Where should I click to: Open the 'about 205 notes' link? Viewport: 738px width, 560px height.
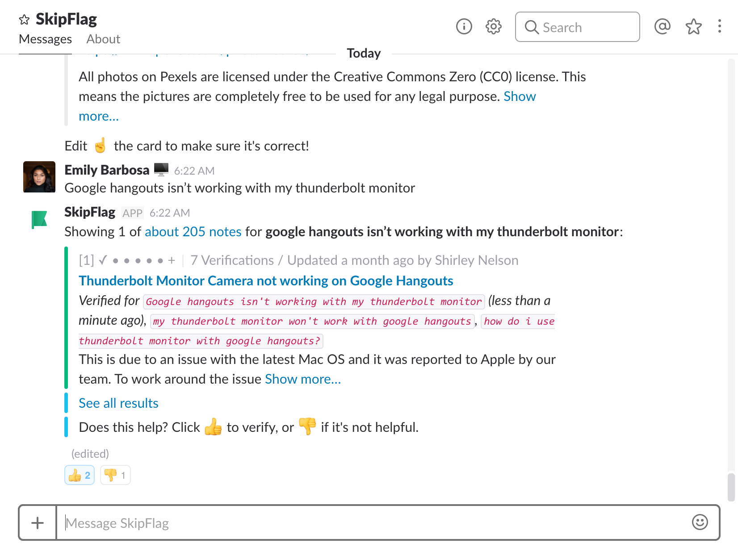pyautogui.click(x=193, y=232)
